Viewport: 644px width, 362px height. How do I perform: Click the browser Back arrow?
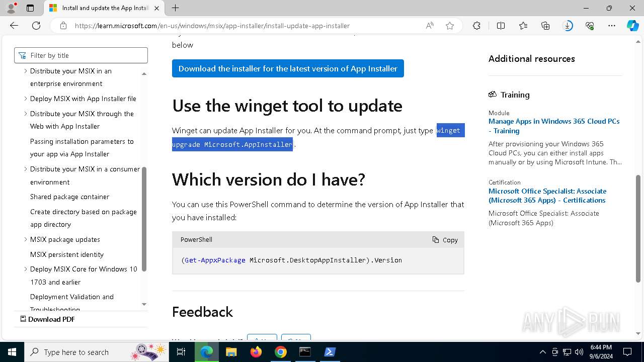[x=14, y=26]
